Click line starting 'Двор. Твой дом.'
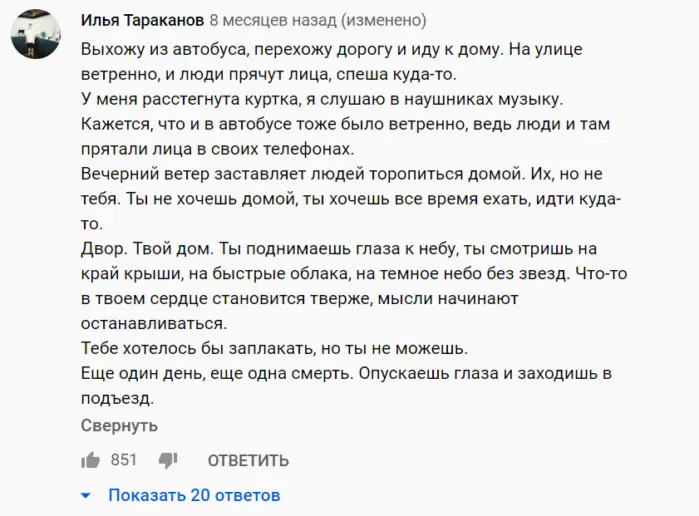Screen dimensions: 699x516 (339, 249)
